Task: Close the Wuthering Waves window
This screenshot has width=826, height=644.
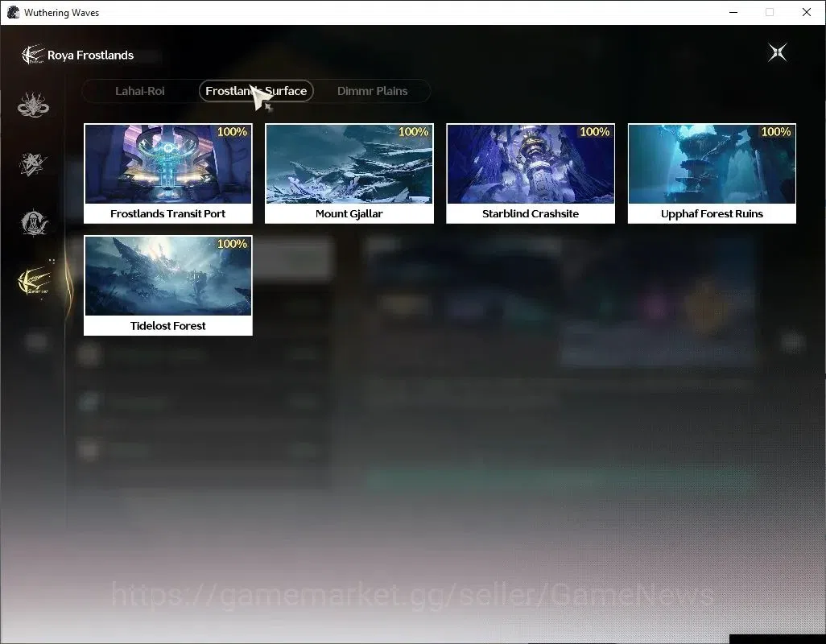Action: pos(807,12)
